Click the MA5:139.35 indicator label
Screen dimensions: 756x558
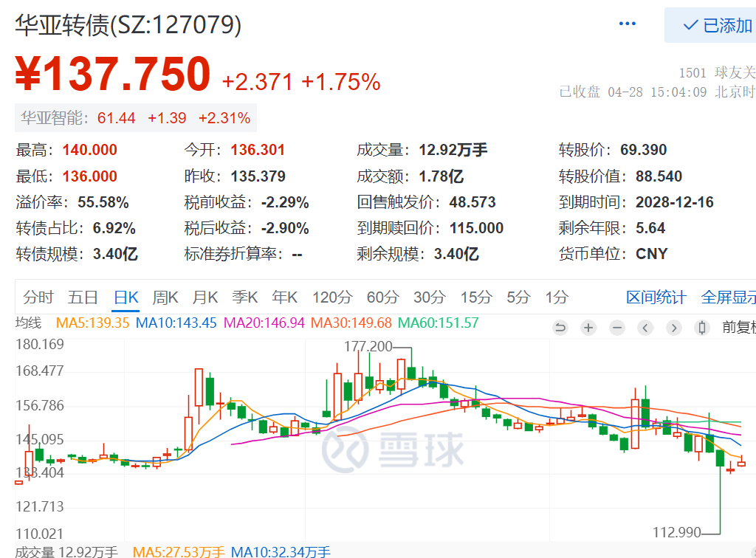pyautogui.click(x=92, y=323)
